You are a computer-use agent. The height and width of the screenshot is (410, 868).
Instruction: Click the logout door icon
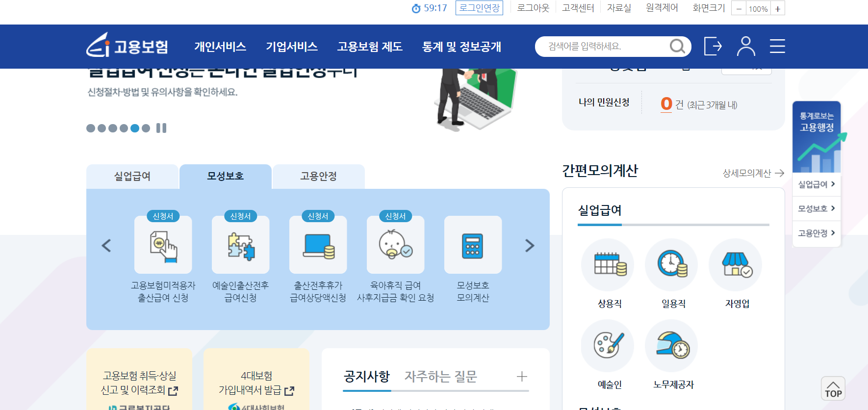(713, 46)
